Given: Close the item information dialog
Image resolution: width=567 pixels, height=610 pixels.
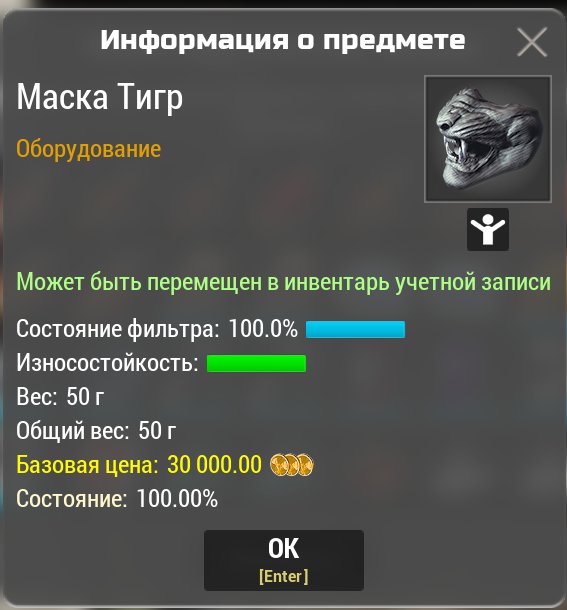Looking at the screenshot, I should click(532, 42).
